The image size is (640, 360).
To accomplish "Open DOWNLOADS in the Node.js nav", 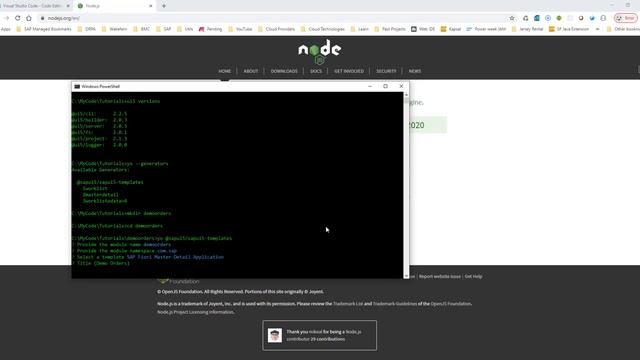I will click(x=284, y=71).
